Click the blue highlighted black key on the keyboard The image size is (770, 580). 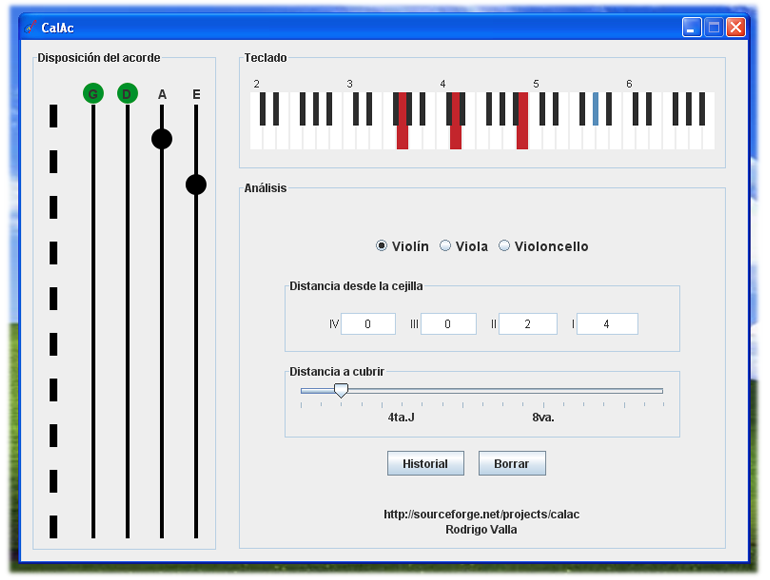(x=595, y=109)
